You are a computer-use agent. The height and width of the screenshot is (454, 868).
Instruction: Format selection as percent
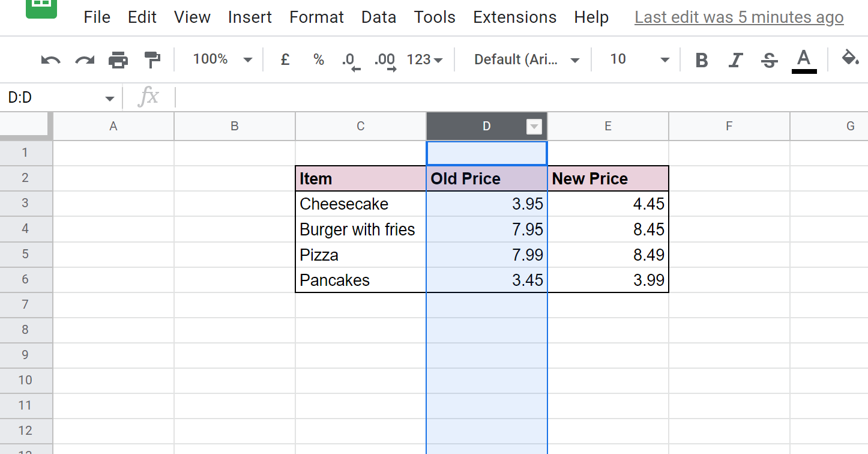tap(318, 59)
